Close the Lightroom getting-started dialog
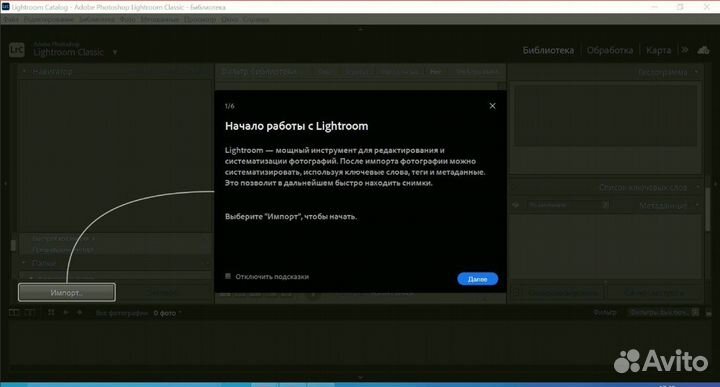This screenshot has height=387, width=720. coord(492,106)
